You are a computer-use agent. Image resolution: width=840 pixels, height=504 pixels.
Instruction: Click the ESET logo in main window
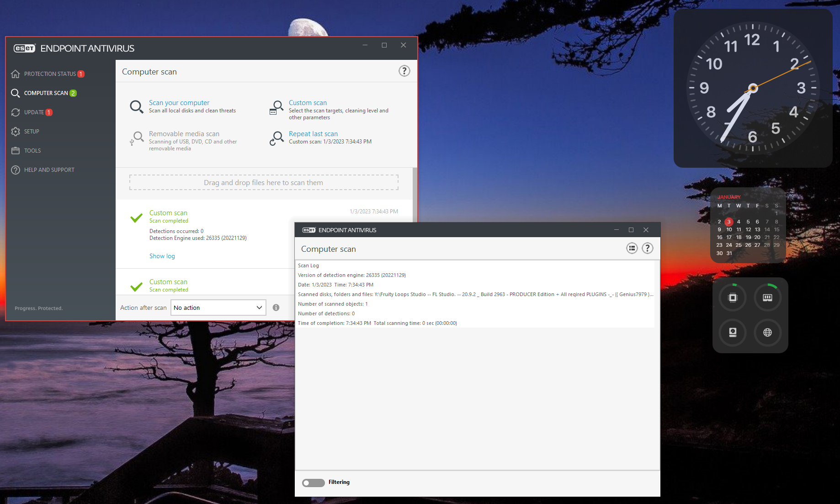(x=24, y=48)
